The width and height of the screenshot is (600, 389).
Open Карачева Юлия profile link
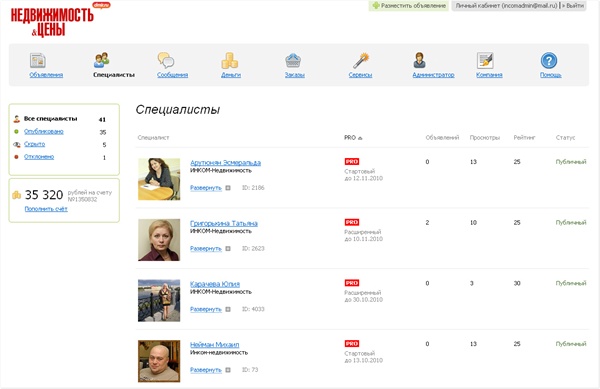215,284
